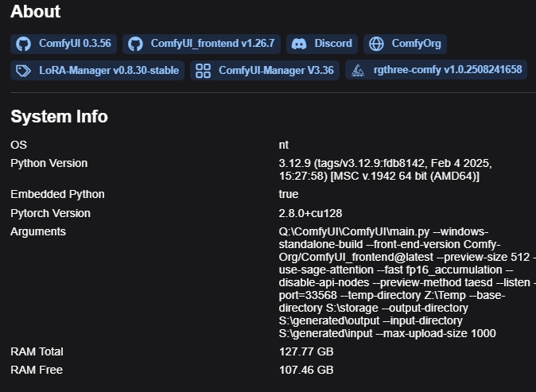Select the System Info heading
Image resolution: width=536 pixels, height=392 pixels.
point(59,117)
